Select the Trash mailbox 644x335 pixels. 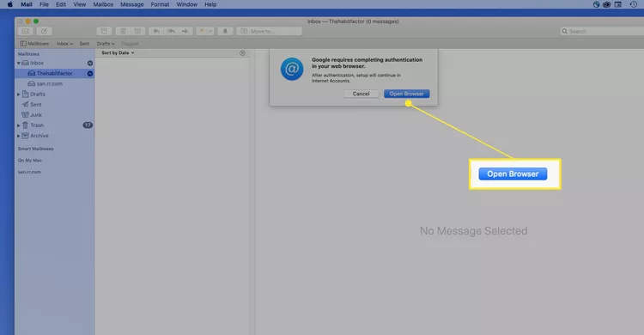[x=37, y=125]
